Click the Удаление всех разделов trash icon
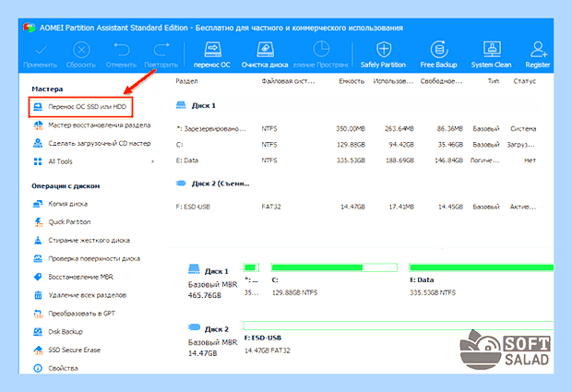572x392 pixels. coord(38,295)
